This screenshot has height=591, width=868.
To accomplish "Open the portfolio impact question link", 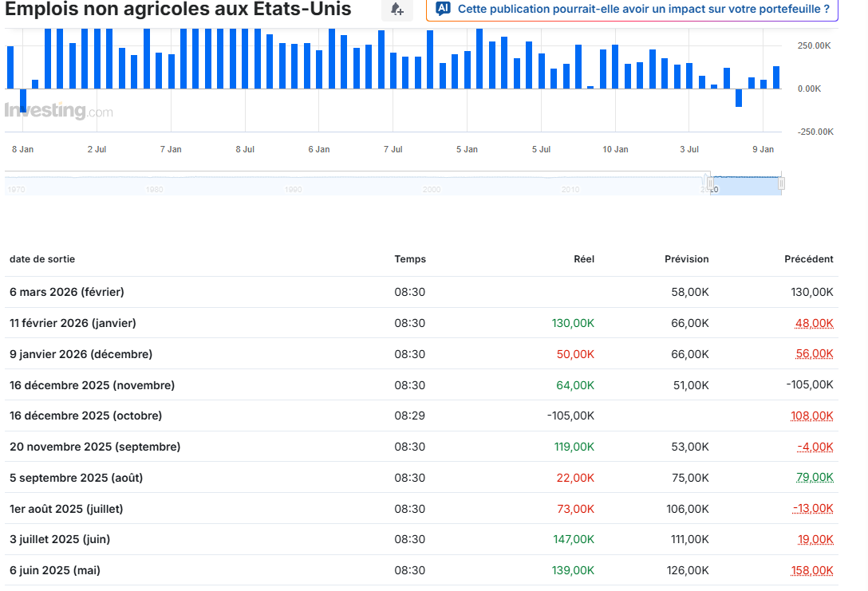I will pos(643,9).
